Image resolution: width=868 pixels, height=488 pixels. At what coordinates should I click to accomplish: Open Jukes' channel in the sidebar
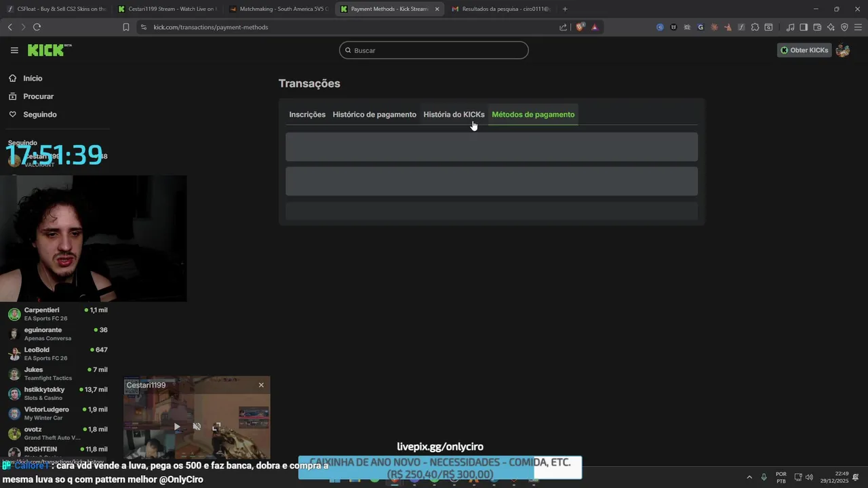[x=58, y=373]
